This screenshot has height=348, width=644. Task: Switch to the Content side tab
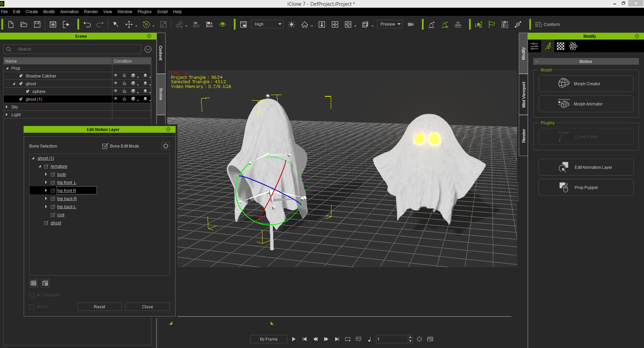coord(161,53)
